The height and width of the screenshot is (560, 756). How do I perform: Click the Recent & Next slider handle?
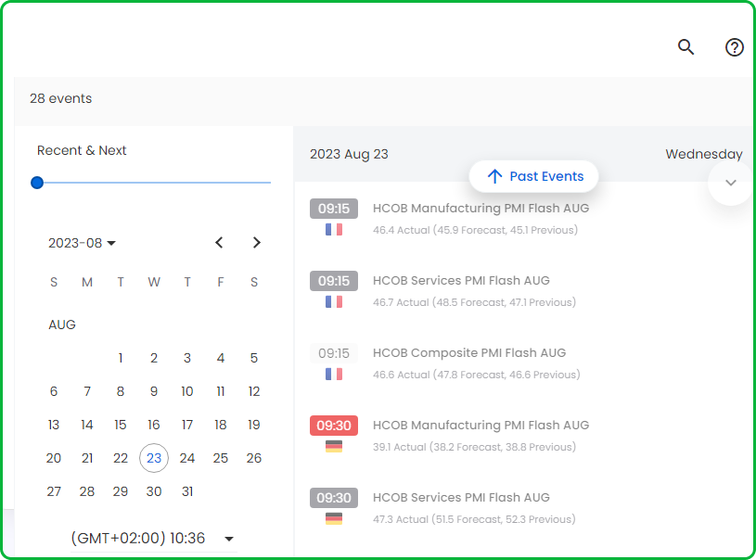(x=37, y=183)
